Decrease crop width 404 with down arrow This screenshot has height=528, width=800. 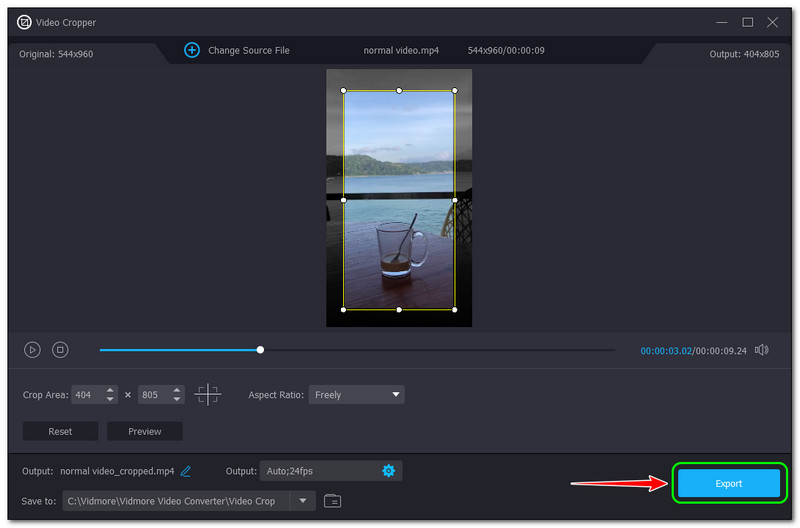110,399
